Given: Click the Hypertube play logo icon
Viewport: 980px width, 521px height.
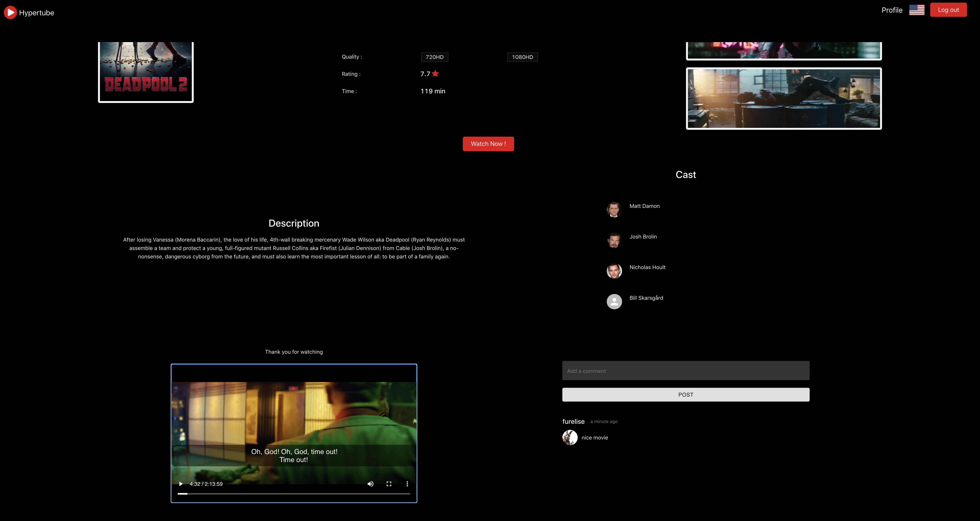Looking at the screenshot, I should coord(10,13).
